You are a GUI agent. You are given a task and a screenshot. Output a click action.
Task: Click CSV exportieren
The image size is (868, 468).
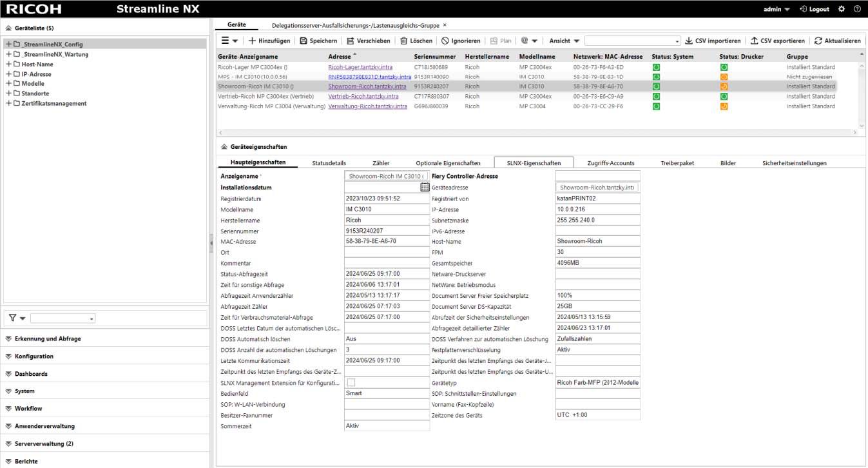point(778,41)
